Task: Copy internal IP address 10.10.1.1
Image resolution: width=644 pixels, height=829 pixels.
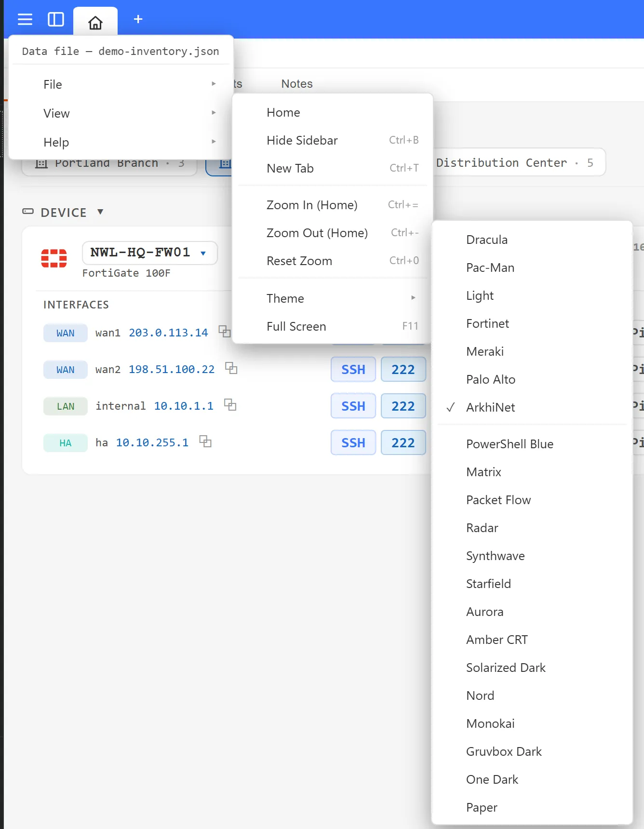Action: [230, 405]
